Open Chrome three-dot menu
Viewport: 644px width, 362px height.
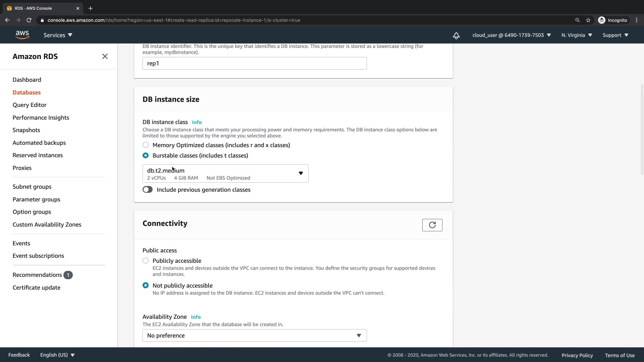[637, 20]
